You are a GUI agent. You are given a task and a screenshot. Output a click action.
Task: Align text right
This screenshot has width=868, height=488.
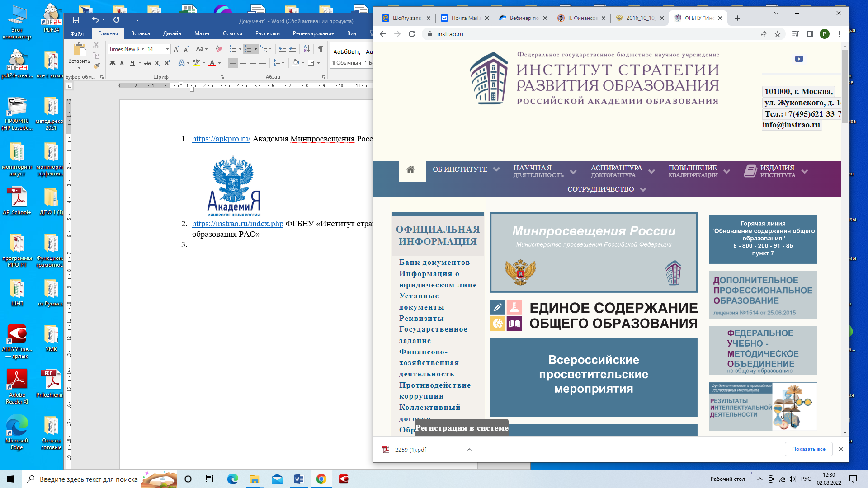click(x=253, y=63)
